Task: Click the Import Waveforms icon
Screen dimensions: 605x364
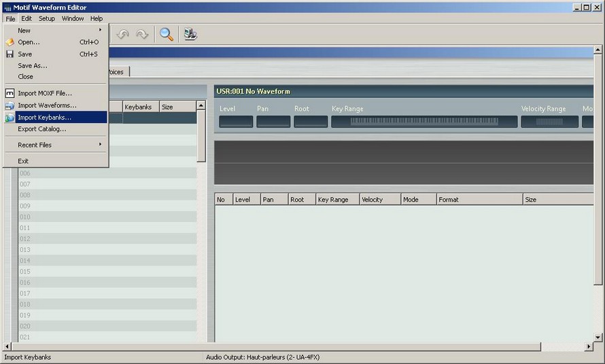Action: pyautogui.click(x=10, y=105)
